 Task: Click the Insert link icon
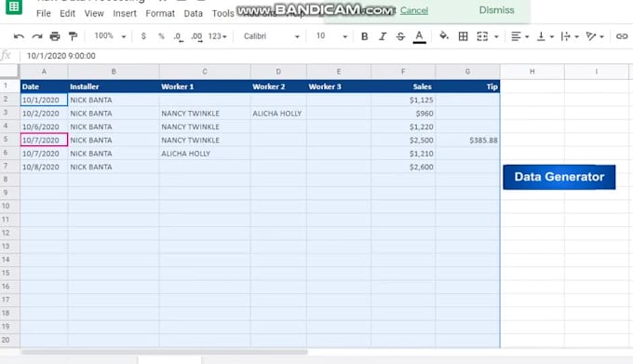622,36
